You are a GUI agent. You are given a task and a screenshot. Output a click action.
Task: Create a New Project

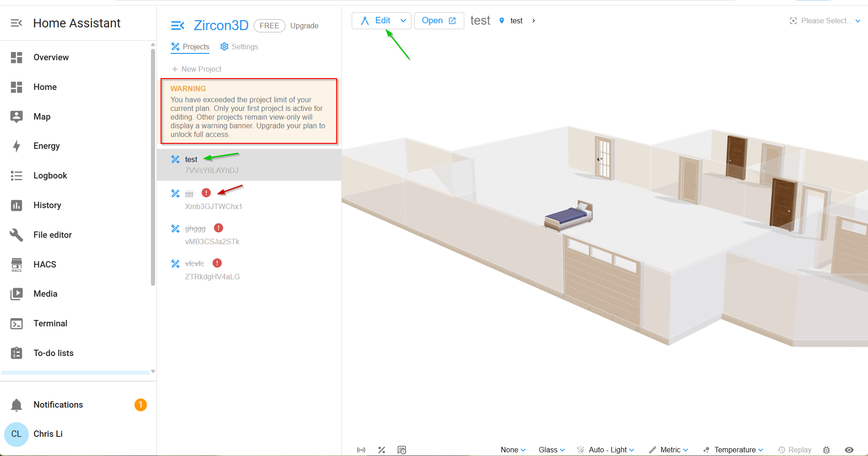(x=197, y=69)
